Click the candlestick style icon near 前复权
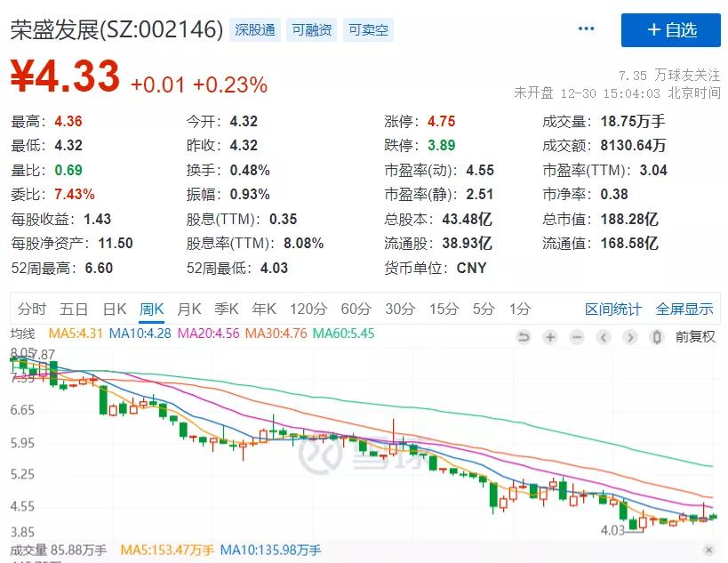The image size is (728, 563). click(x=657, y=338)
